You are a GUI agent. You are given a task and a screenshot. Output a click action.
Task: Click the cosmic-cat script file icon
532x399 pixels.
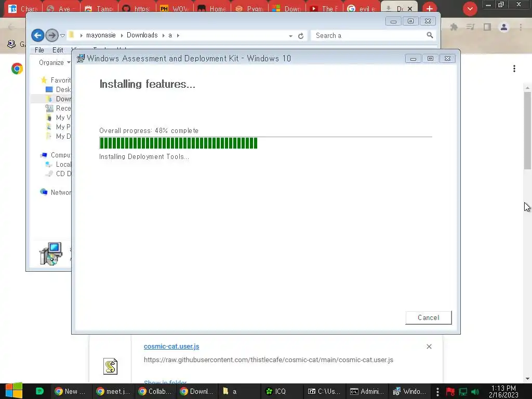(110, 366)
